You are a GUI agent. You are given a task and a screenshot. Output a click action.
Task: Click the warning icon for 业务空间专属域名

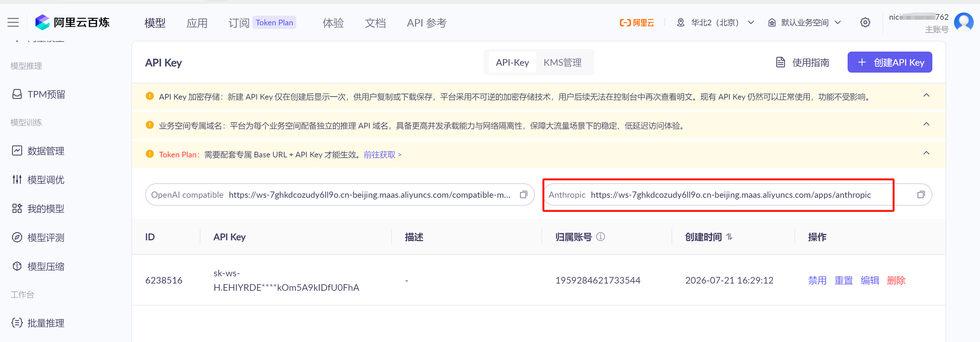coord(150,125)
